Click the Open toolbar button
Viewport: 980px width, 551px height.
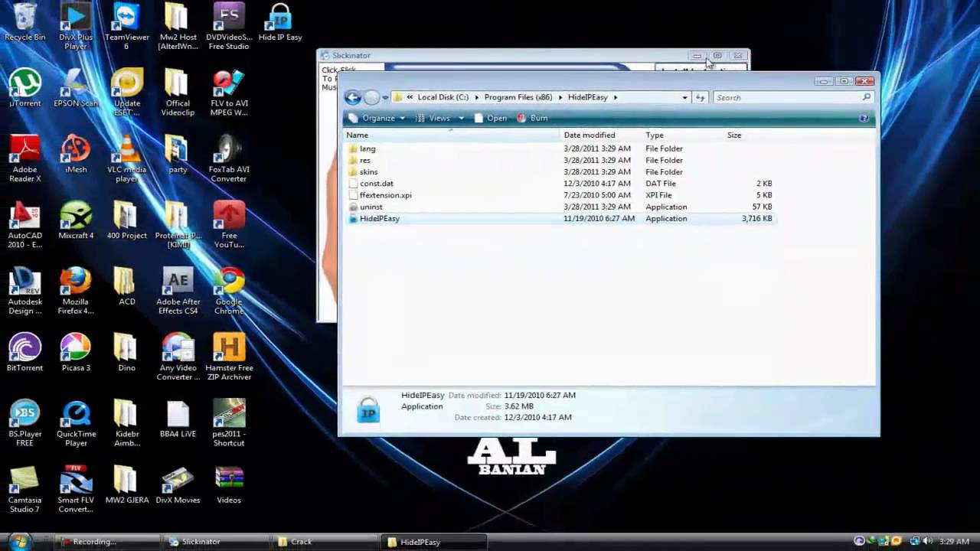click(x=490, y=118)
